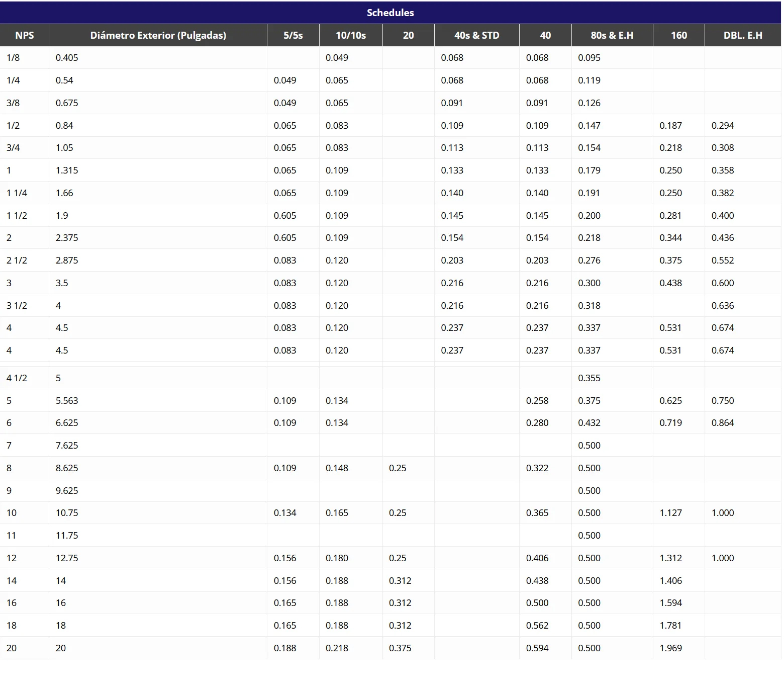Select the NPS column header
The width and height of the screenshot is (784, 691).
tap(24, 35)
